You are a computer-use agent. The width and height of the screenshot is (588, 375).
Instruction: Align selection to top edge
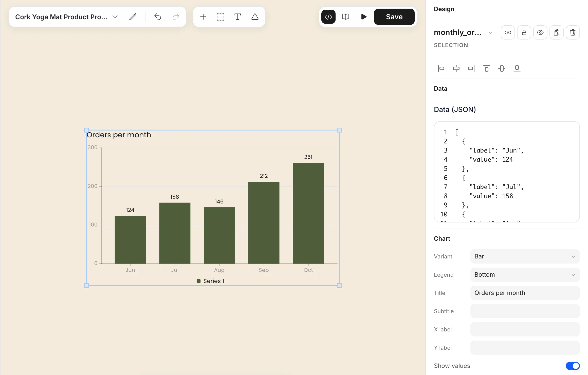click(x=487, y=68)
